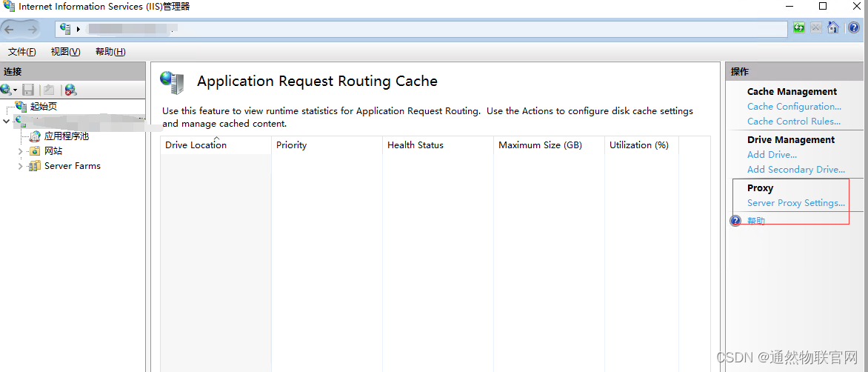Sort by Maximum Size (GB) column
This screenshot has width=868, height=372.
click(x=549, y=145)
